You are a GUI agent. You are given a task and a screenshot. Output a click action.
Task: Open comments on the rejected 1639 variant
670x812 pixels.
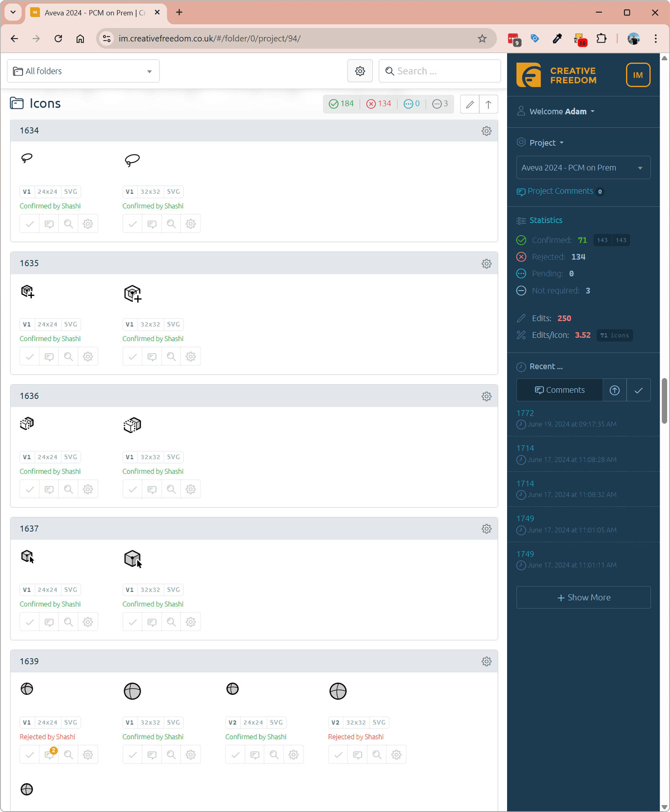(49, 754)
